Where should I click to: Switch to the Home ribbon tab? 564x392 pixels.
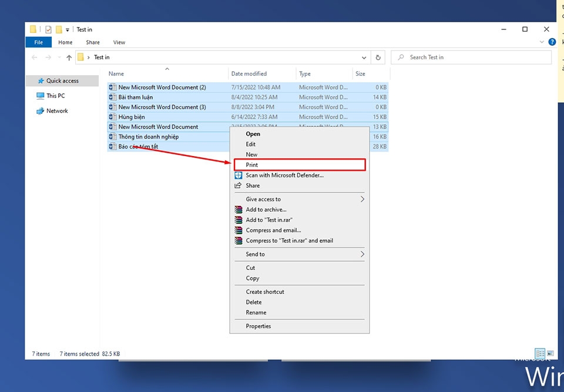[65, 42]
